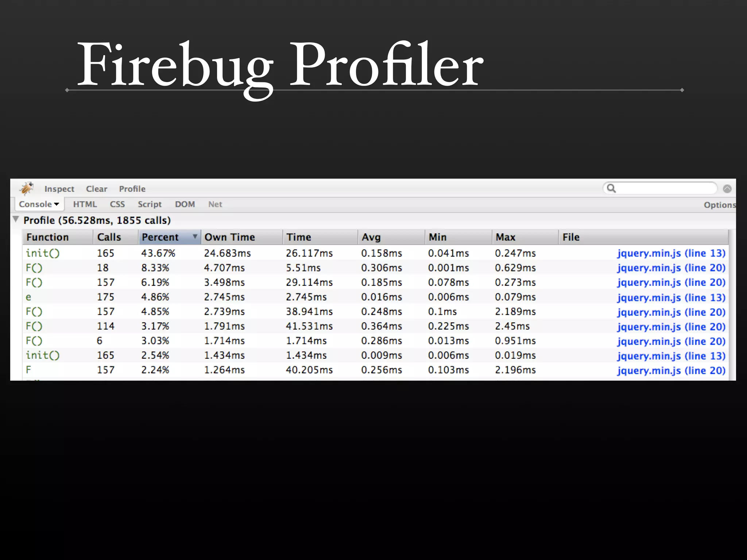Sort by the Calls column header
This screenshot has height=560, width=747.
tap(109, 237)
